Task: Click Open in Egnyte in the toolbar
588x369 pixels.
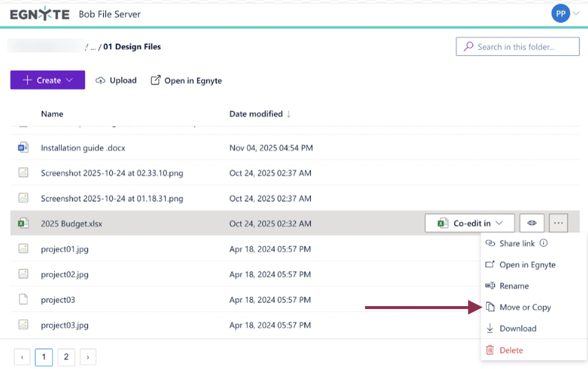Action: 187,81
